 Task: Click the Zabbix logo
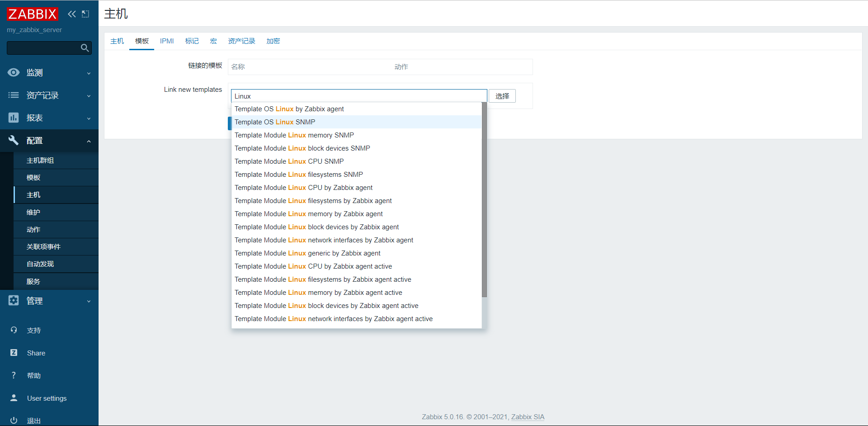coord(33,14)
